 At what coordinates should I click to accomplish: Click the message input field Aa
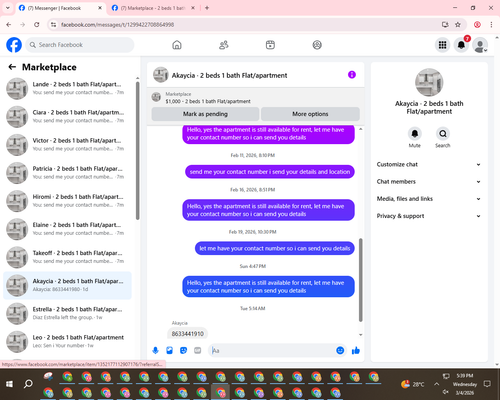pos(272,350)
